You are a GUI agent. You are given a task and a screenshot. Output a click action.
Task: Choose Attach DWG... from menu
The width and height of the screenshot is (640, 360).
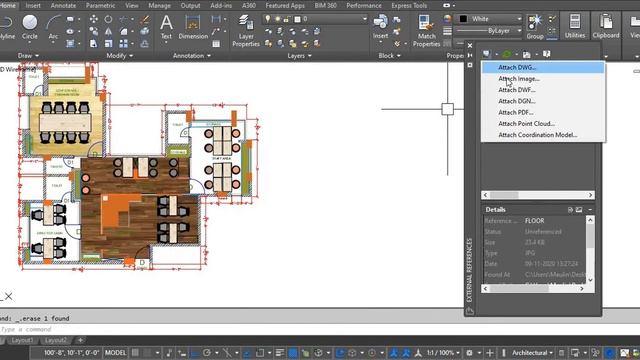tap(543, 67)
